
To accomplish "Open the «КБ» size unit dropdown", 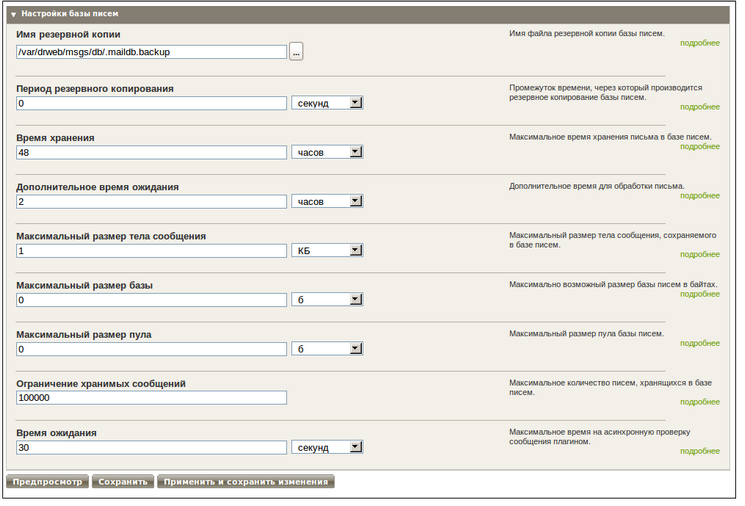I will point(327,251).
